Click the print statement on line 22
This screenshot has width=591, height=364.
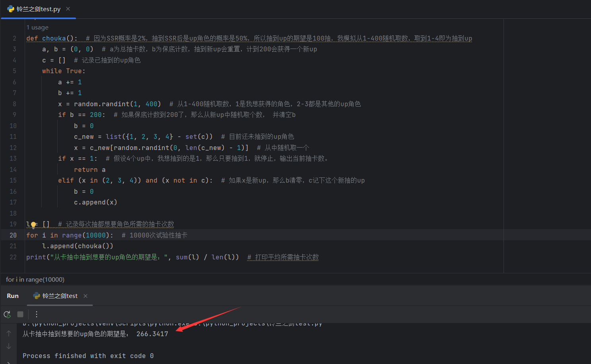[x=132, y=257]
